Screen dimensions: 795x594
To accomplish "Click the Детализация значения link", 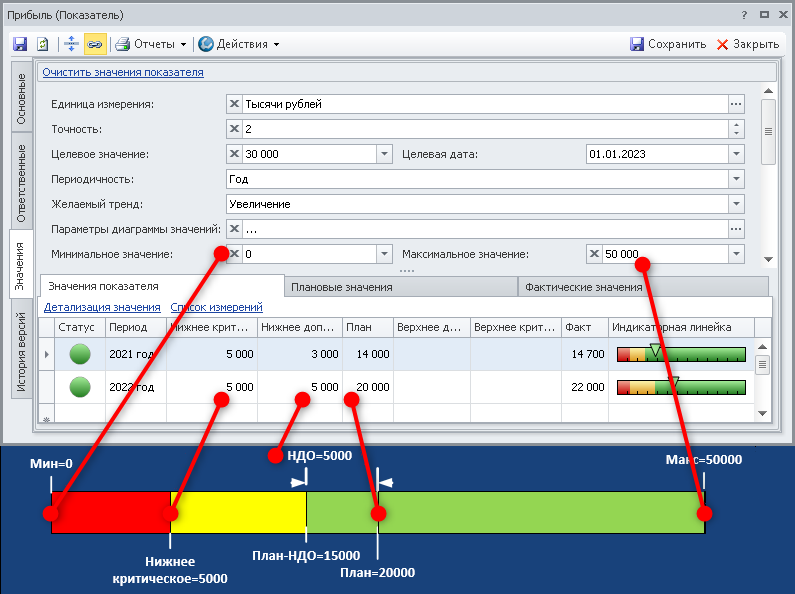I will pyautogui.click(x=102, y=307).
